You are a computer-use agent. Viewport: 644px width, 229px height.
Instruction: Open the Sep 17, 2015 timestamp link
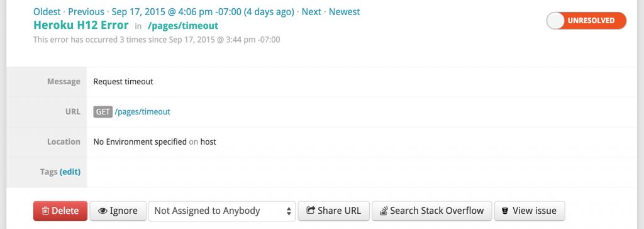203,12
